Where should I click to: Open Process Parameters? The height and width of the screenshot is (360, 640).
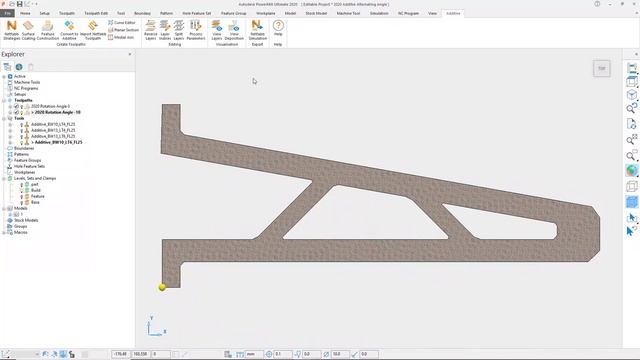click(196, 30)
